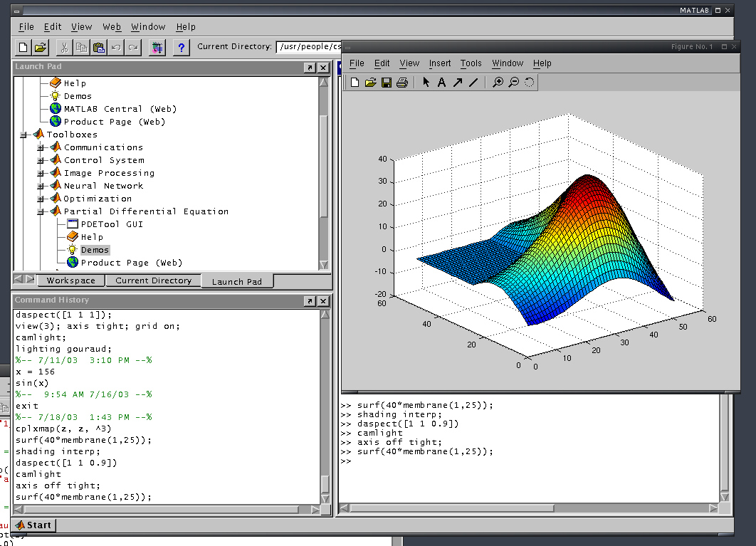The height and width of the screenshot is (546, 756).
Task: Click Save floppy icon in Figure toolbar
Action: point(387,83)
